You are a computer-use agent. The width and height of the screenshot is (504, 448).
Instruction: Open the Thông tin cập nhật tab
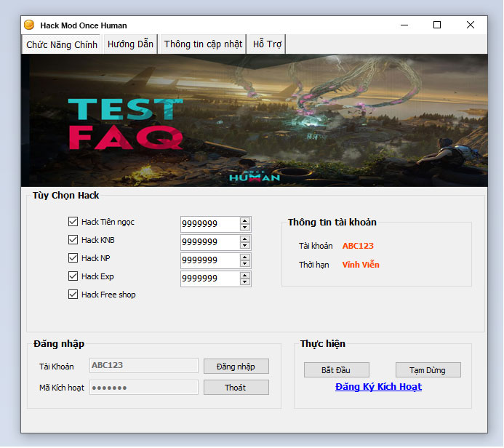pos(203,44)
